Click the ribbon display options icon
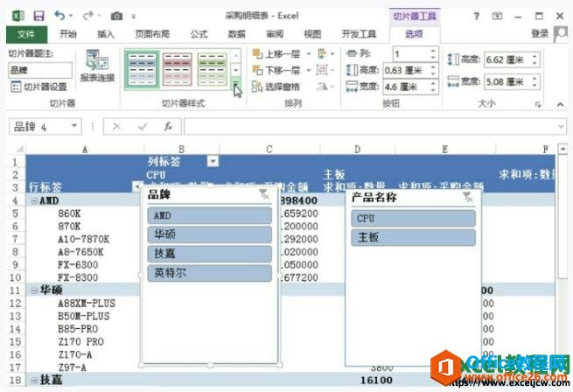The width and height of the screenshot is (573, 392). (497, 16)
